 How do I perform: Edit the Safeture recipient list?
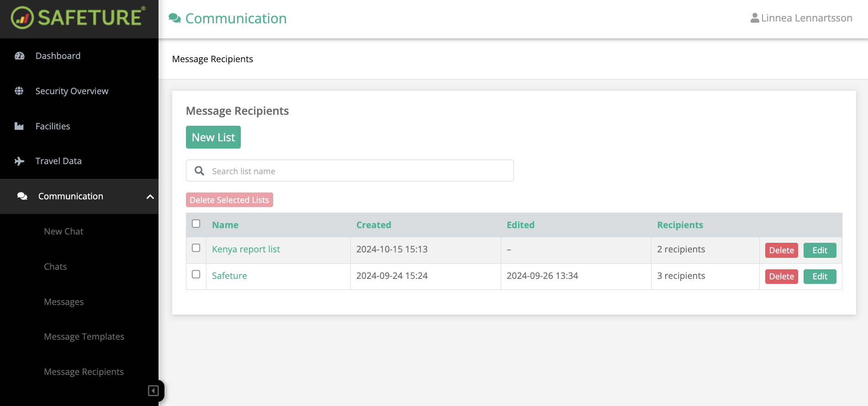(x=820, y=277)
